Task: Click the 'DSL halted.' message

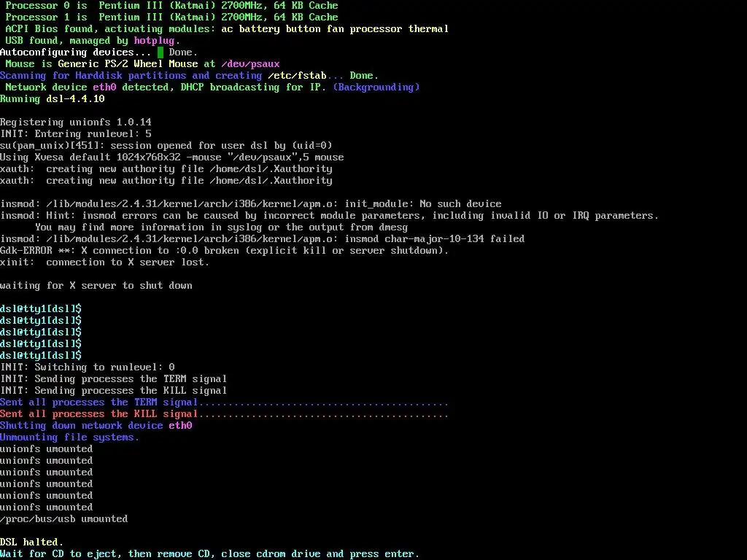Action: [31, 542]
